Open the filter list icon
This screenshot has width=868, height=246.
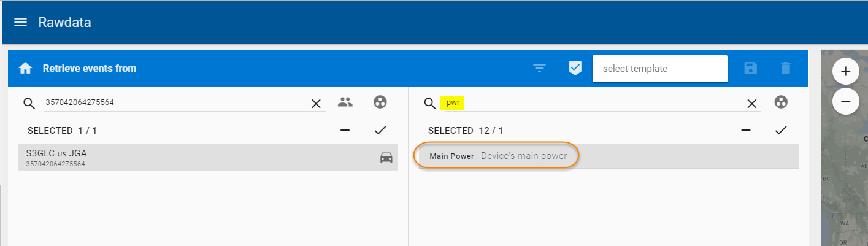coord(539,69)
